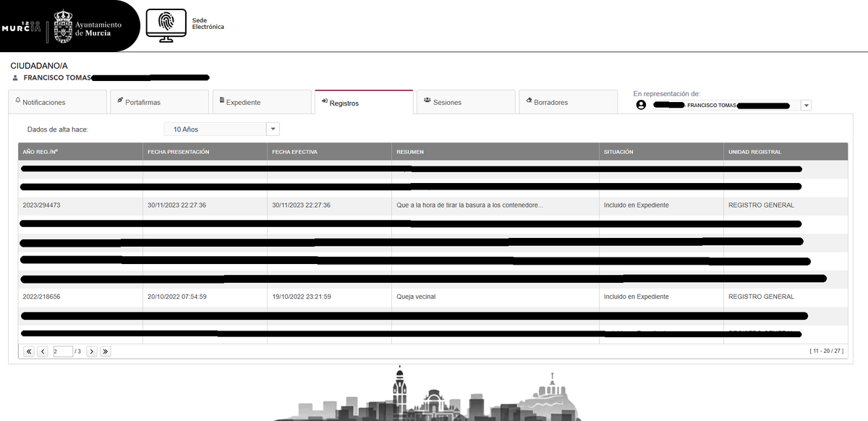Click the document icon on Expediente

pyautogui.click(x=222, y=101)
